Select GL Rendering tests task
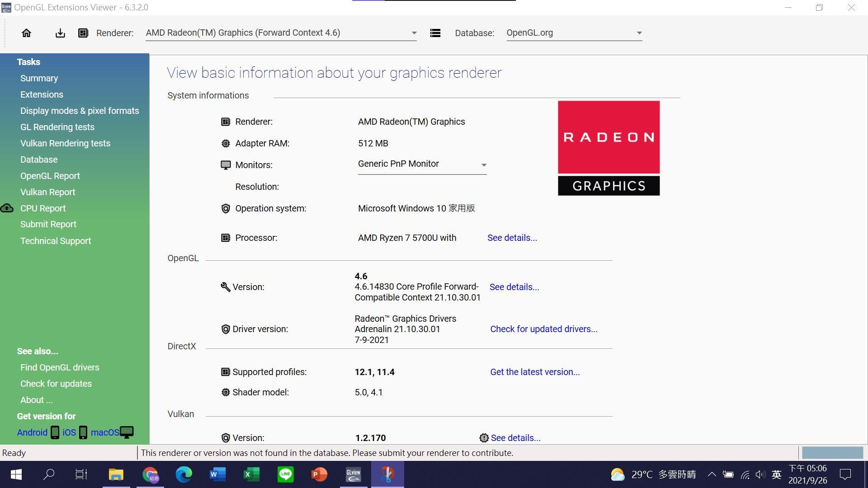Viewport: 868px width, 488px height. click(x=57, y=127)
